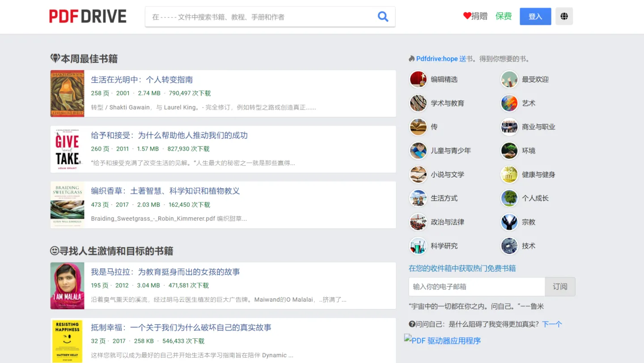Choose the 科学研究 category icon
Image resolution: width=644 pixels, height=363 pixels.
(418, 246)
